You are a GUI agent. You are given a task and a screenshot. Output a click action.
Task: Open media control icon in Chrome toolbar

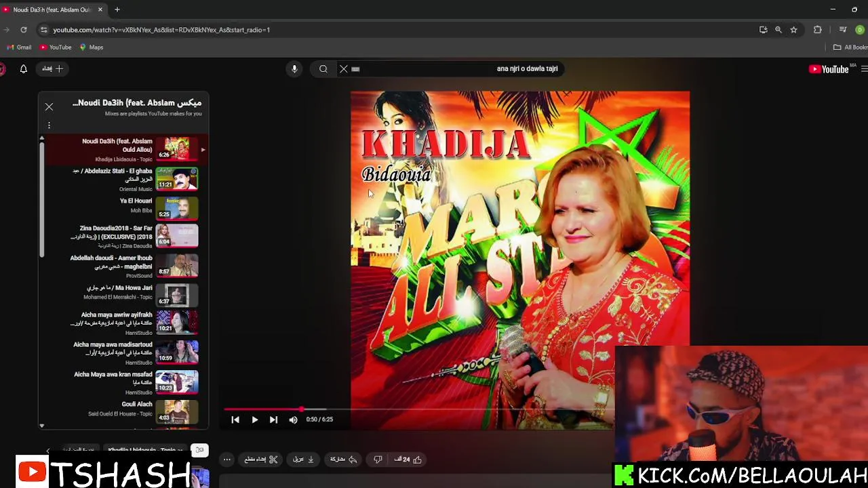coord(843,30)
